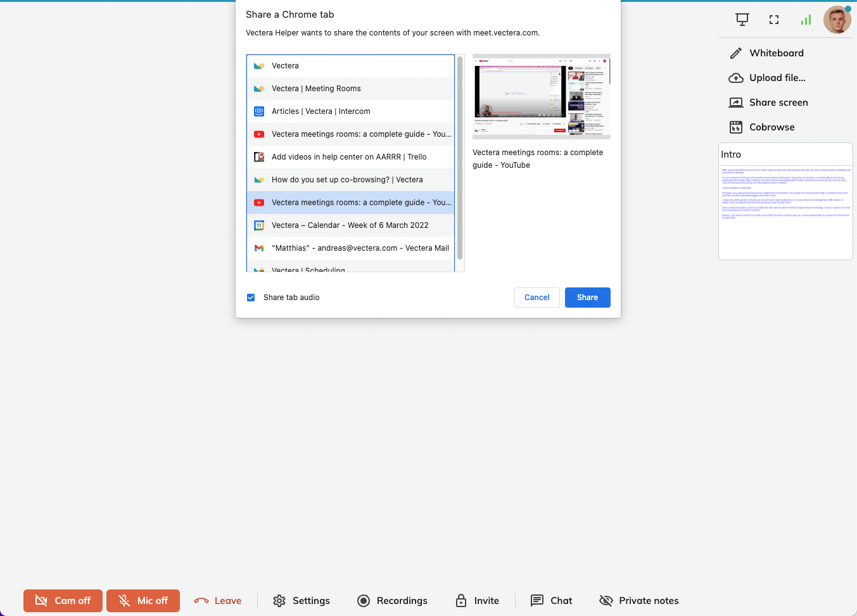Screen dimensions: 857x616
Task: Click the crossed camera icon on Cam off
Action: pos(41,601)
